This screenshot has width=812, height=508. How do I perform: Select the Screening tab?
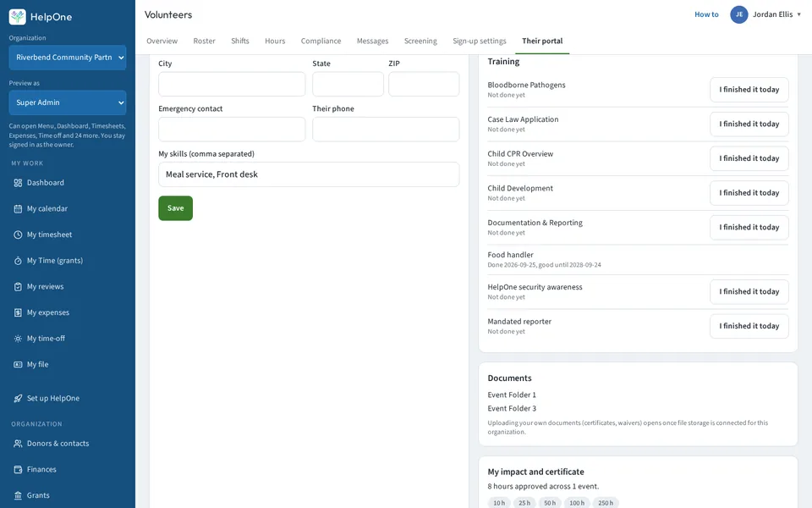(x=420, y=41)
